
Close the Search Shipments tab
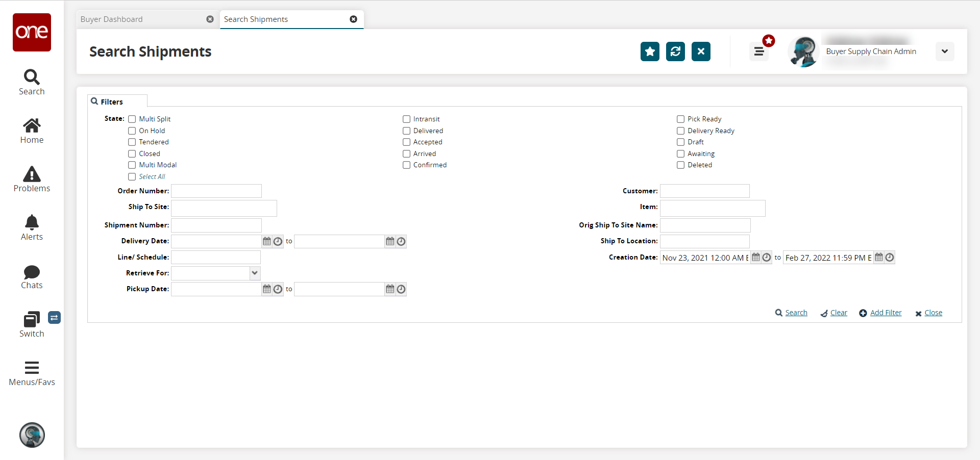coord(353,19)
